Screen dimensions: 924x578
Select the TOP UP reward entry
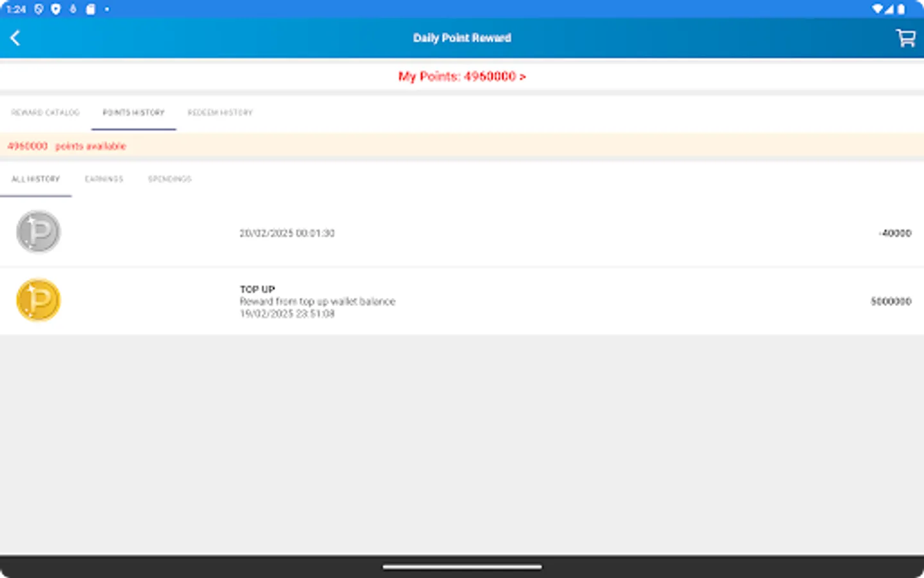[462, 300]
